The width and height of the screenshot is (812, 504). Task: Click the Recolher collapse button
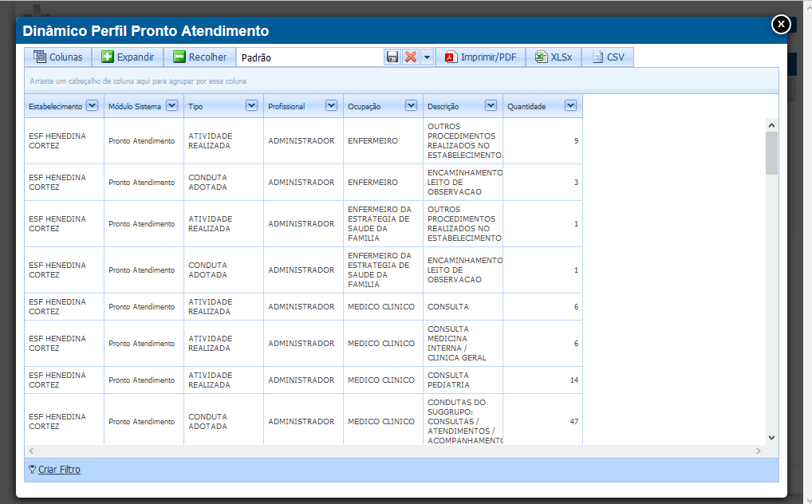[200, 57]
